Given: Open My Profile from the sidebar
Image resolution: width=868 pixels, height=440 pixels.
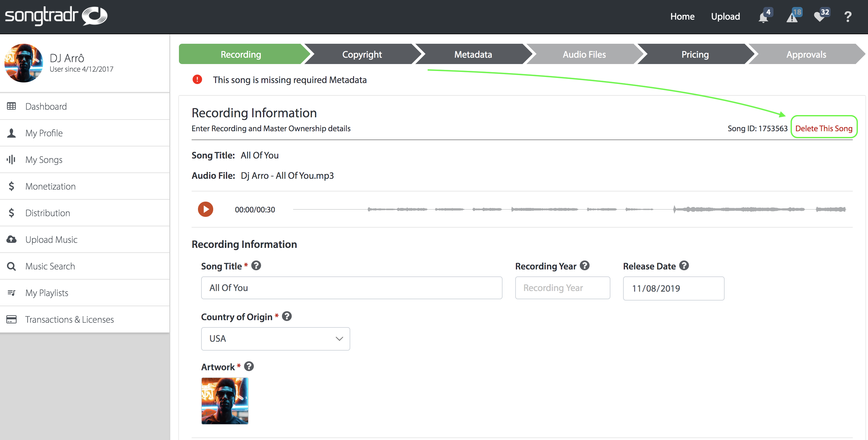Looking at the screenshot, I should point(85,133).
